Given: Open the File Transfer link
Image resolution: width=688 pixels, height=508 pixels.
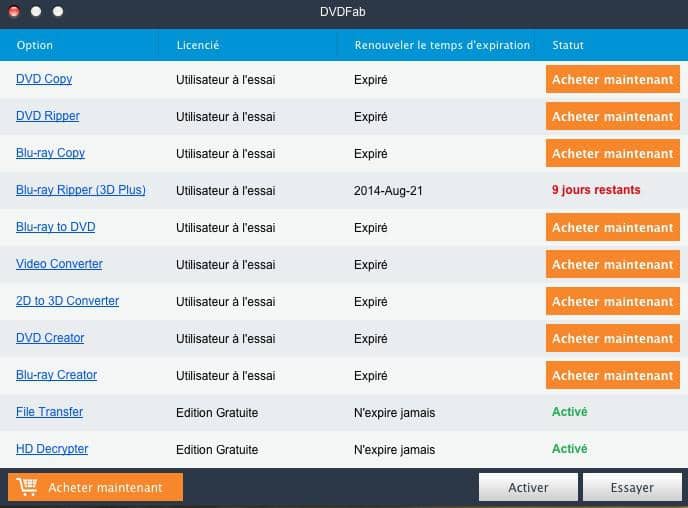Looking at the screenshot, I should click(x=50, y=411).
